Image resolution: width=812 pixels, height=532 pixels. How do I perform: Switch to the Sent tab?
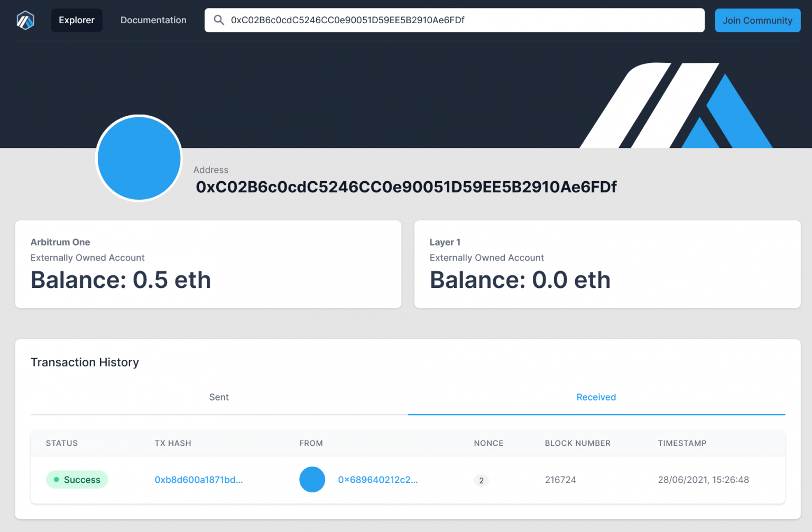(x=219, y=397)
